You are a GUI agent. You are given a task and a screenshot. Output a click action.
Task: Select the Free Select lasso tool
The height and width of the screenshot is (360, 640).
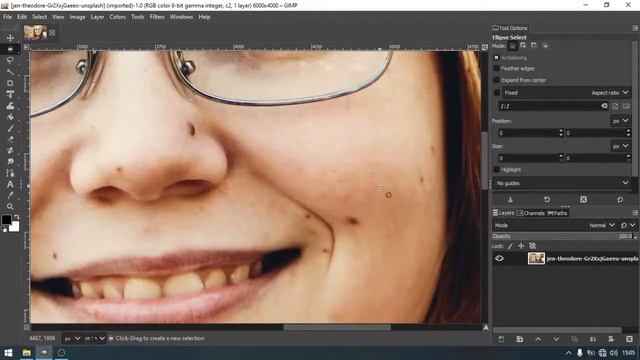(x=10, y=60)
